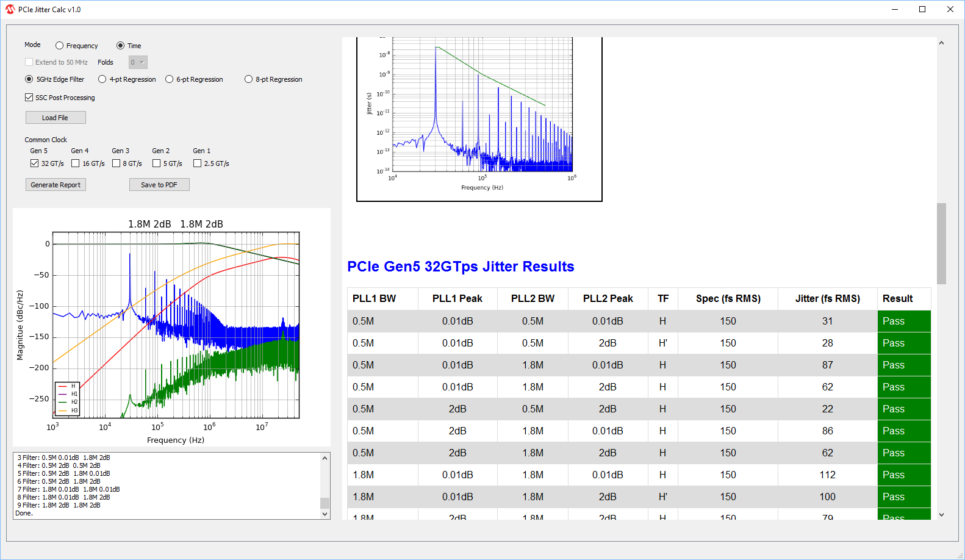Click the Jitter (fs RMS) column header
The image size is (965, 560).
tap(827, 298)
